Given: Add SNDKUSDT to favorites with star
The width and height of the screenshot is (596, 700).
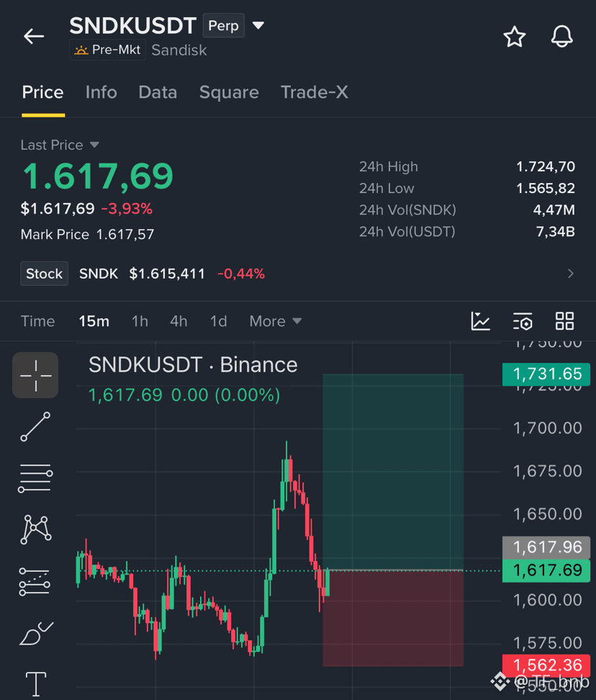Looking at the screenshot, I should [515, 37].
